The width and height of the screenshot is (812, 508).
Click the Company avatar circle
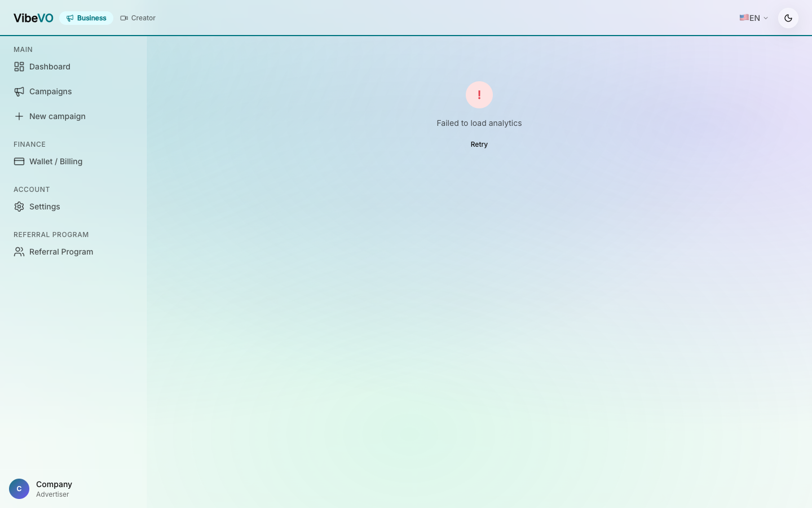coord(19,489)
